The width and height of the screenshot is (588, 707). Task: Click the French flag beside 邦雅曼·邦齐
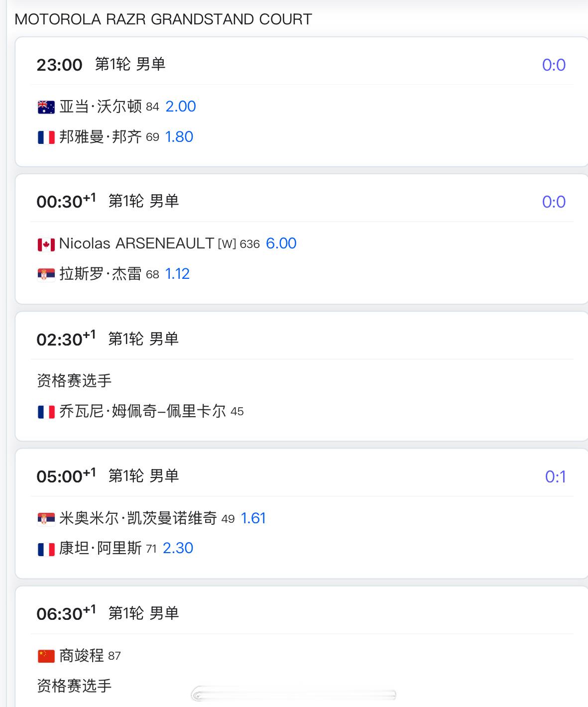pyautogui.click(x=46, y=137)
